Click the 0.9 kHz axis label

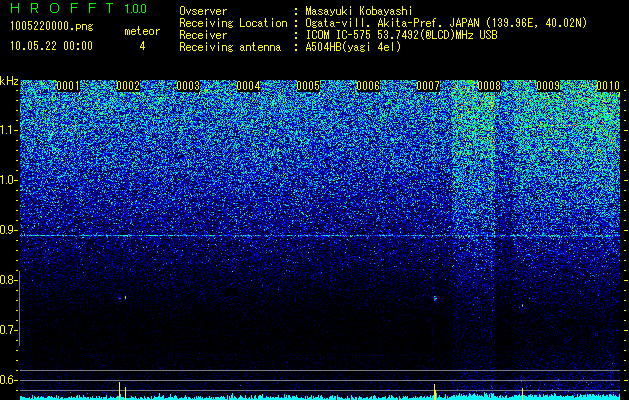tap(9, 230)
